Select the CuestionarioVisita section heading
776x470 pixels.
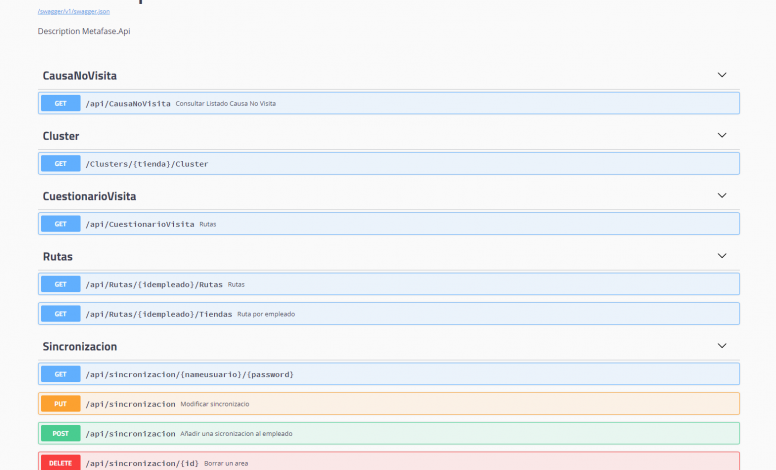[x=89, y=196]
